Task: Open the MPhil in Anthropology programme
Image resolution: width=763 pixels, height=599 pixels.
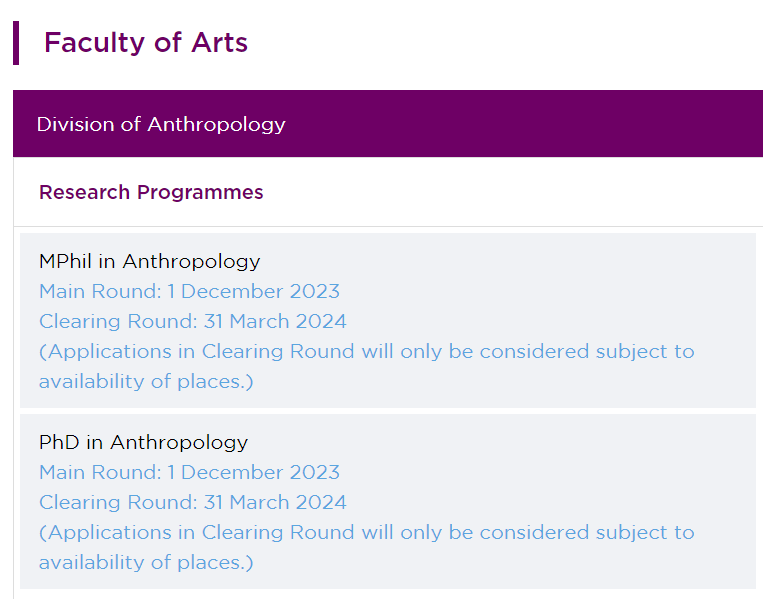Action: [149, 262]
